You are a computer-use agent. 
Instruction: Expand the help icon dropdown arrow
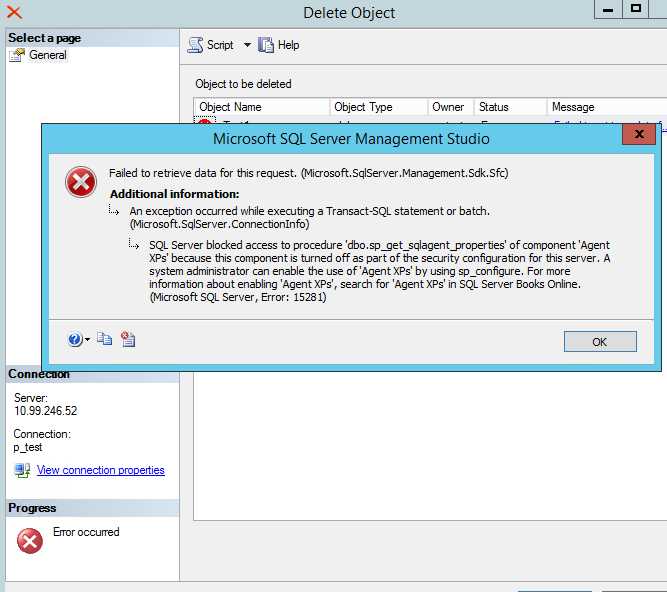click(x=87, y=339)
